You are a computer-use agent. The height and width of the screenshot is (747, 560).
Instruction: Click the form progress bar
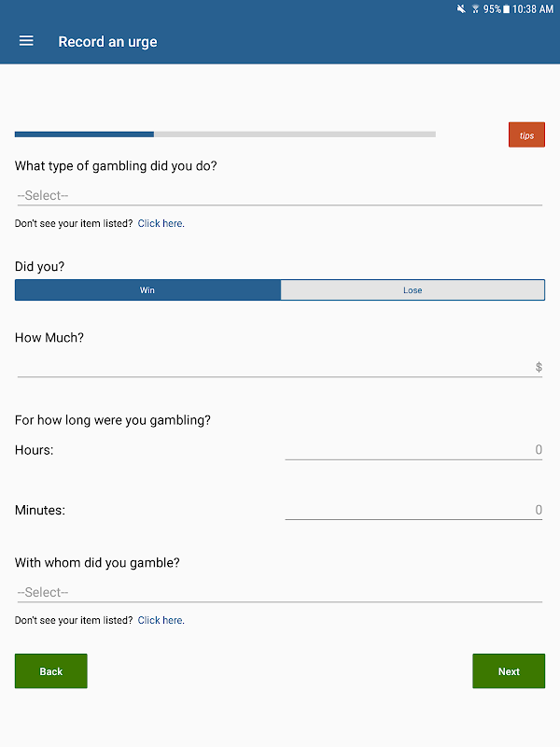225,134
